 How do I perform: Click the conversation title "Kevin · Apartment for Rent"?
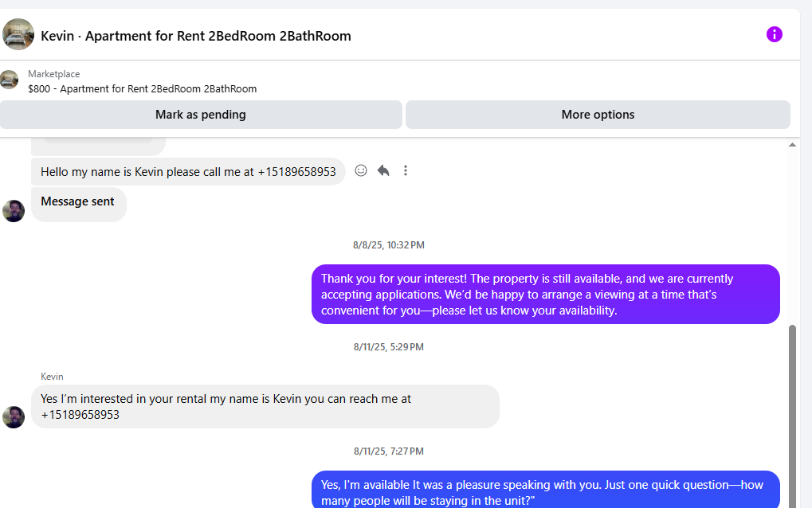196,36
